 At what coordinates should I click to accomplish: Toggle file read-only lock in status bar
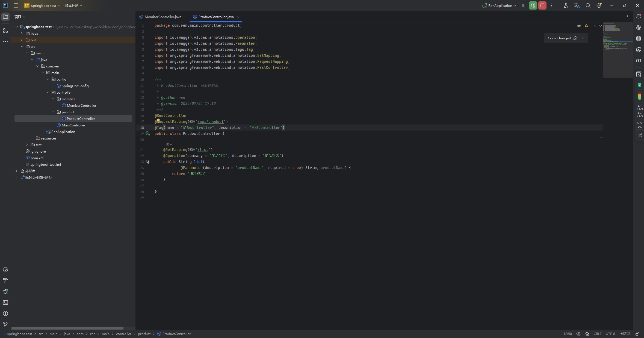coord(637,334)
